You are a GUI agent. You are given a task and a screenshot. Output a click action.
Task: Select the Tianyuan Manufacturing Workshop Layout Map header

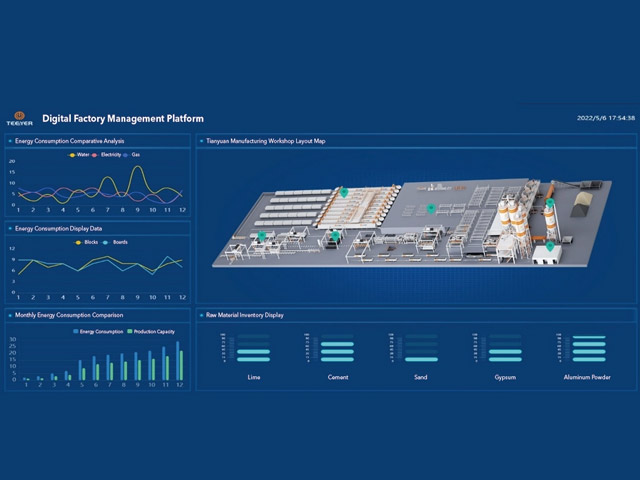click(265, 141)
